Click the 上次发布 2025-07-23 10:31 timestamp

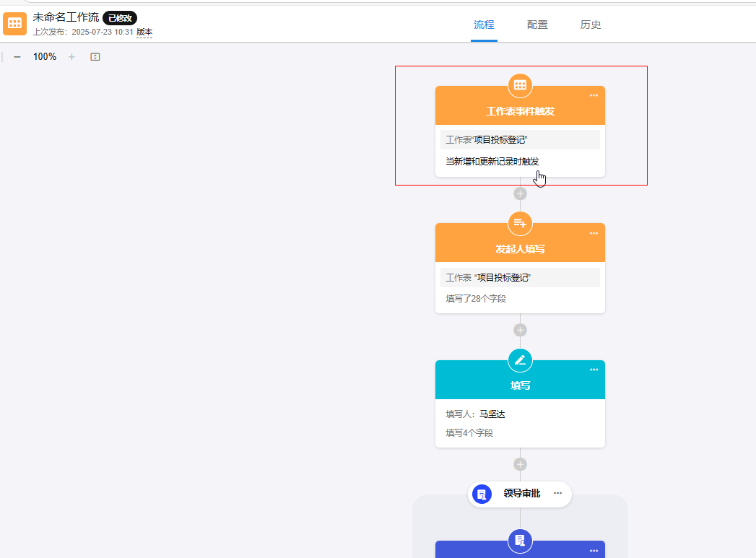pyautogui.click(x=83, y=32)
